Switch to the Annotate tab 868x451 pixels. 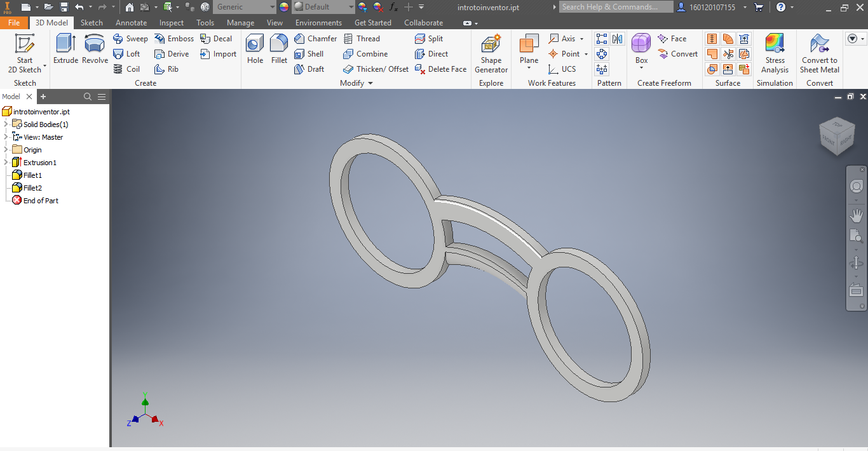pyautogui.click(x=131, y=22)
